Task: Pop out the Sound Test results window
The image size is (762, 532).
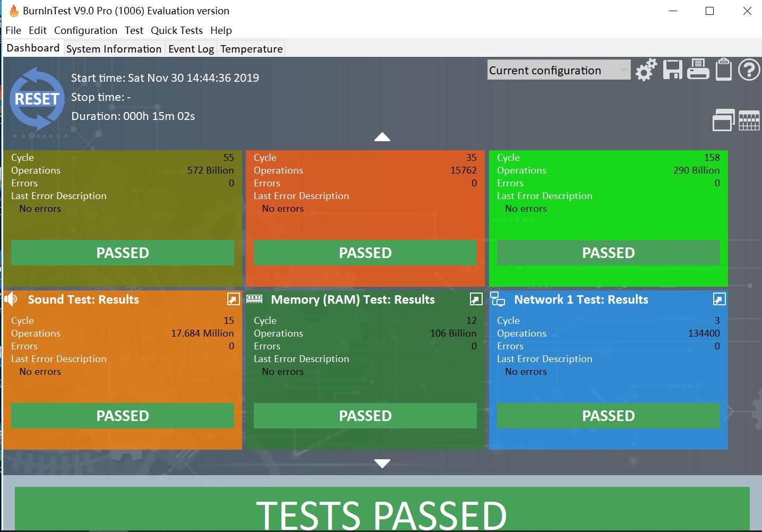Action: point(233,299)
